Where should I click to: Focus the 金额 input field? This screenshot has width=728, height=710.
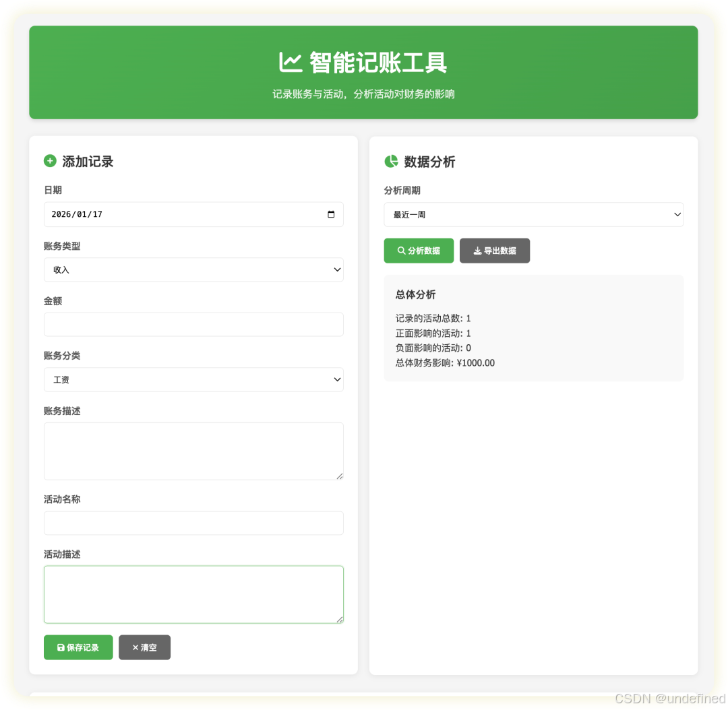coord(193,325)
